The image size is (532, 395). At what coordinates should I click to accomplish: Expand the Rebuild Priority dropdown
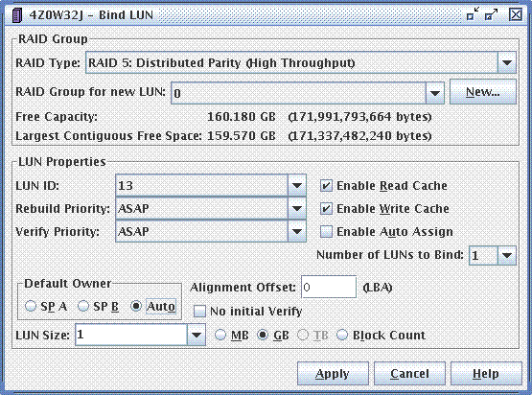click(296, 208)
